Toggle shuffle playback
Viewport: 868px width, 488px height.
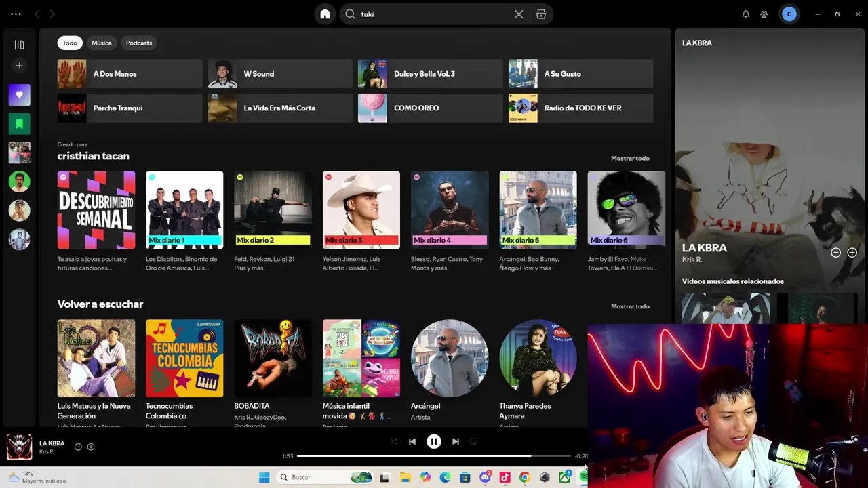(x=394, y=441)
